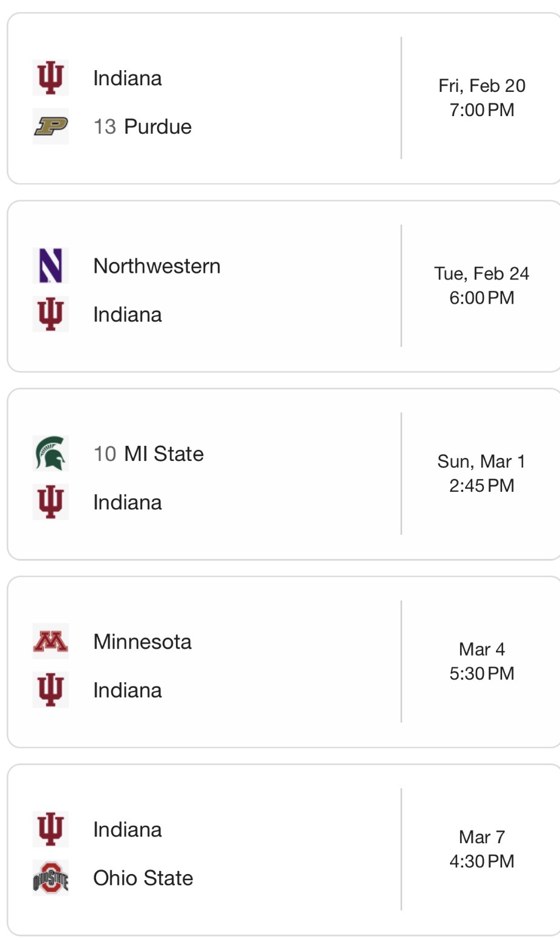
Task: Select the 10 MI State team name
Action: click(x=149, y=454)
